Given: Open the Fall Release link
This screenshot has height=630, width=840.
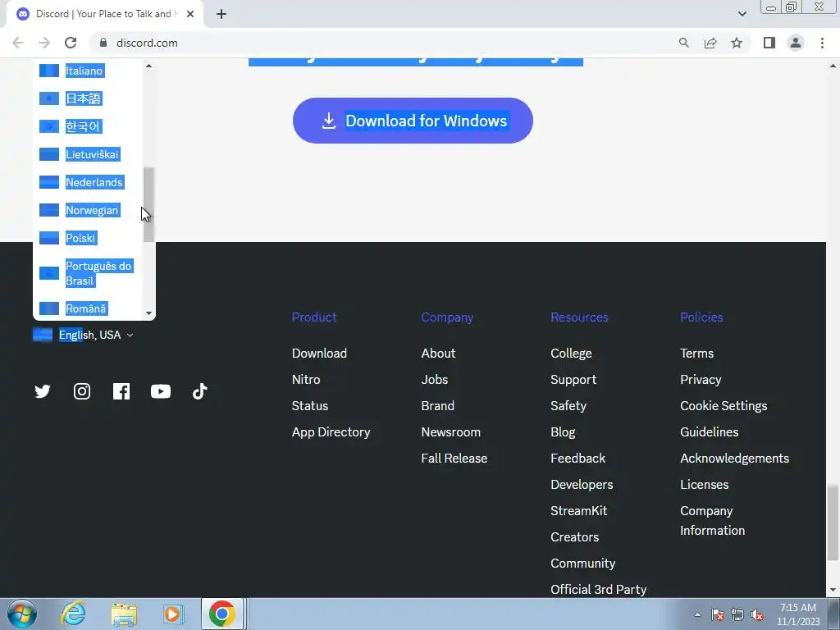Looking at the screenshot, I should (454, 459).
